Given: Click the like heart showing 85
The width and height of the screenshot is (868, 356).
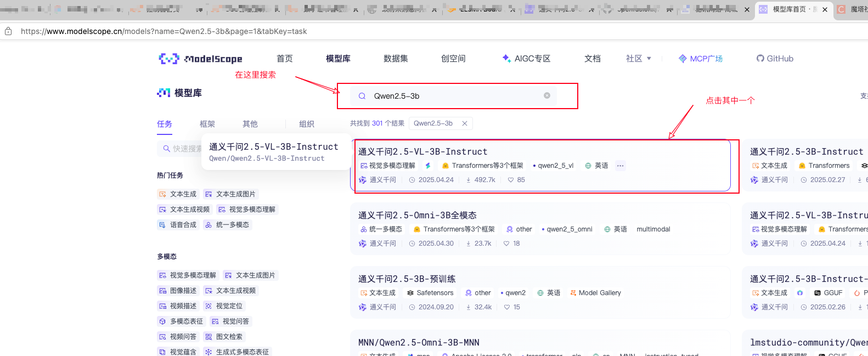Looking at the screenshot, I should 511,180.
